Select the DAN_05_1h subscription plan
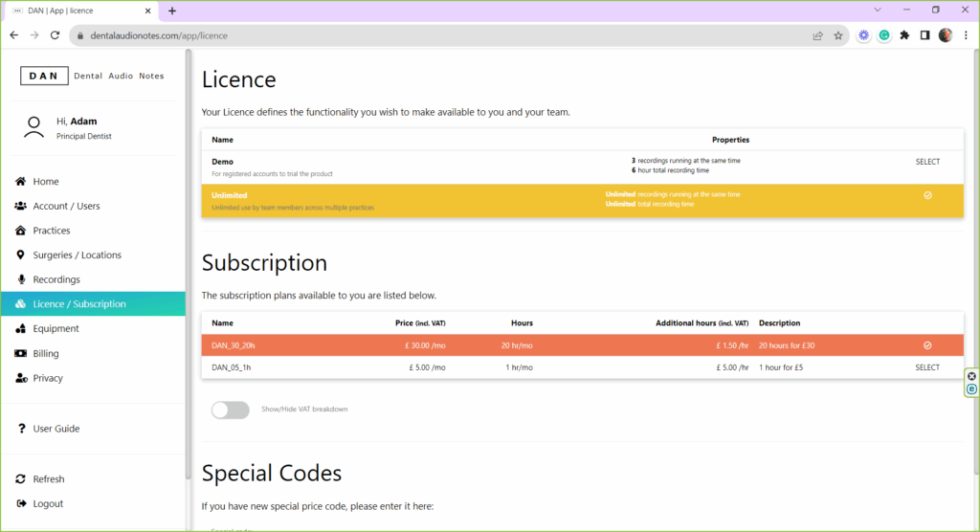 point(927,367)
